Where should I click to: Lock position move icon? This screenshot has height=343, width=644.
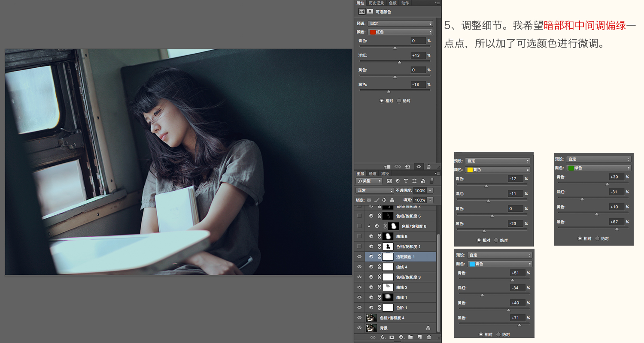tap(384, 200)
